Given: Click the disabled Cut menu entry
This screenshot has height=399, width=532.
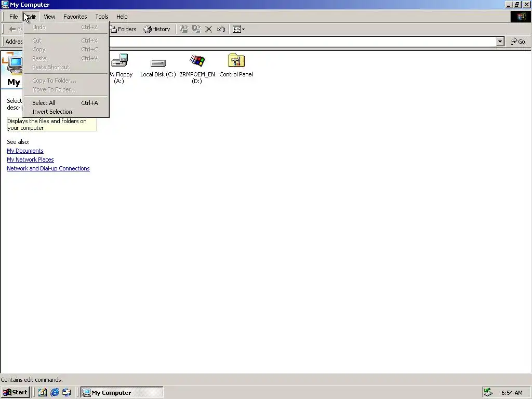Looking at the screenshot, I should point(66,41).
